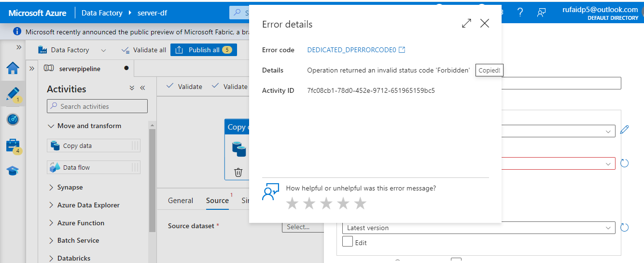Edit linked service with pencil icon
644x263 pixels.
(x=625, y=129)
